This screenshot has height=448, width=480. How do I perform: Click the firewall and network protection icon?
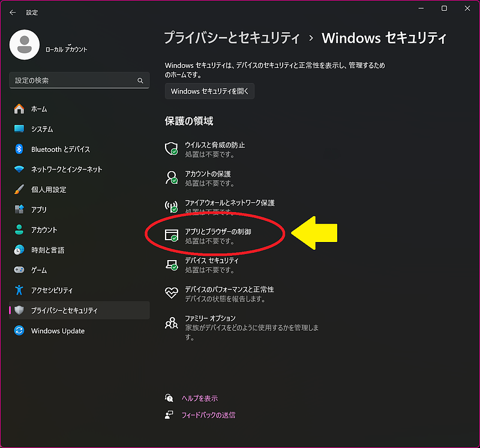(x=172, y=207)
